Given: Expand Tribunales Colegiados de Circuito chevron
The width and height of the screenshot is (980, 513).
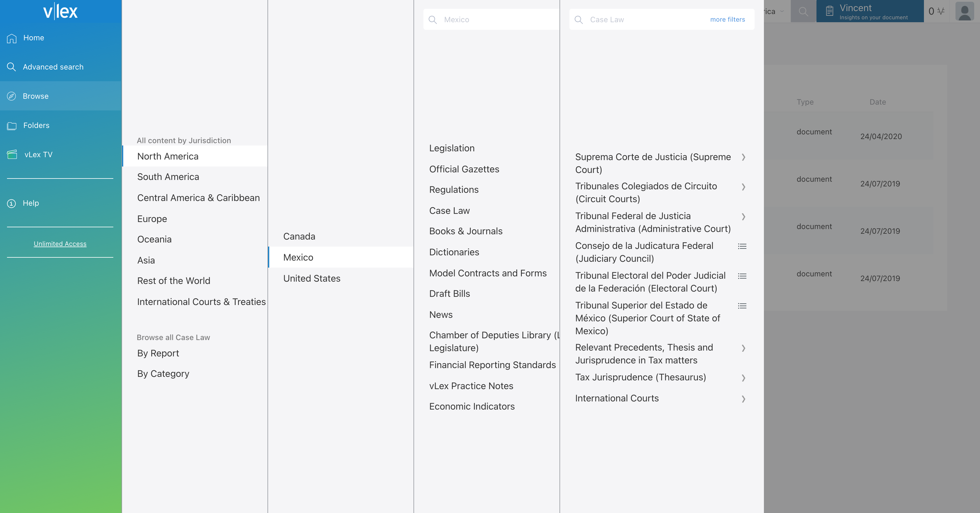Looking at the screenshot, I should point(743,187).
